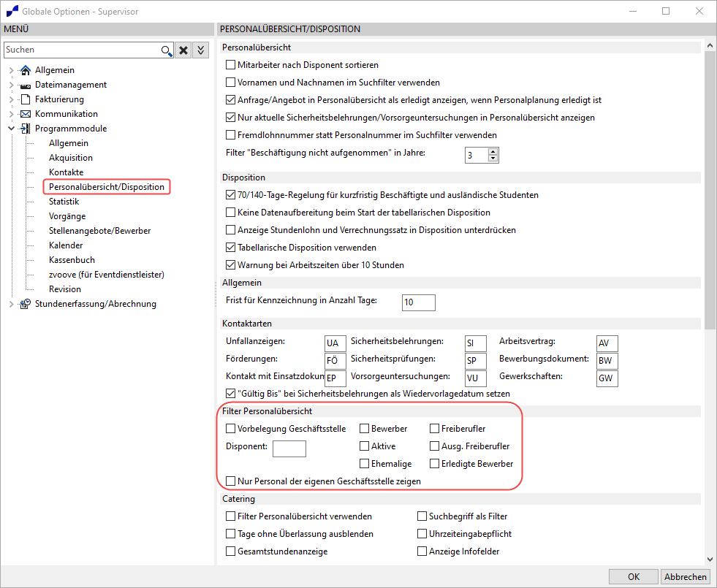Open Vorgänge in the menu tree
Screen dimensions: 717x588
(67, 216)
